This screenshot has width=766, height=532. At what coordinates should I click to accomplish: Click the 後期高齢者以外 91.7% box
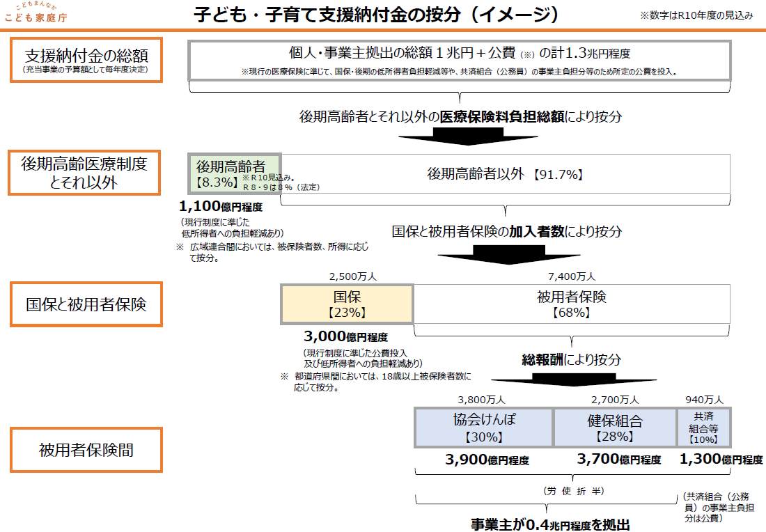pos(505,174)
